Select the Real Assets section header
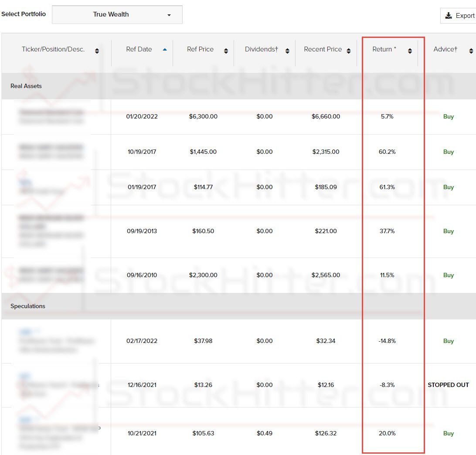476x455 pixels. [25, 86]
